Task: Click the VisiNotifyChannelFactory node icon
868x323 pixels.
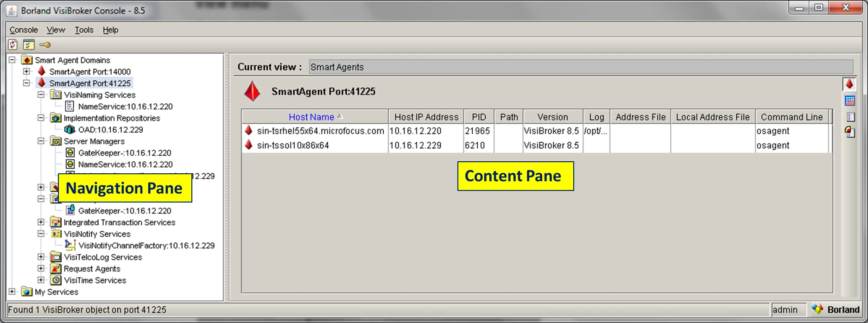Action: click(x=70, y=245)
